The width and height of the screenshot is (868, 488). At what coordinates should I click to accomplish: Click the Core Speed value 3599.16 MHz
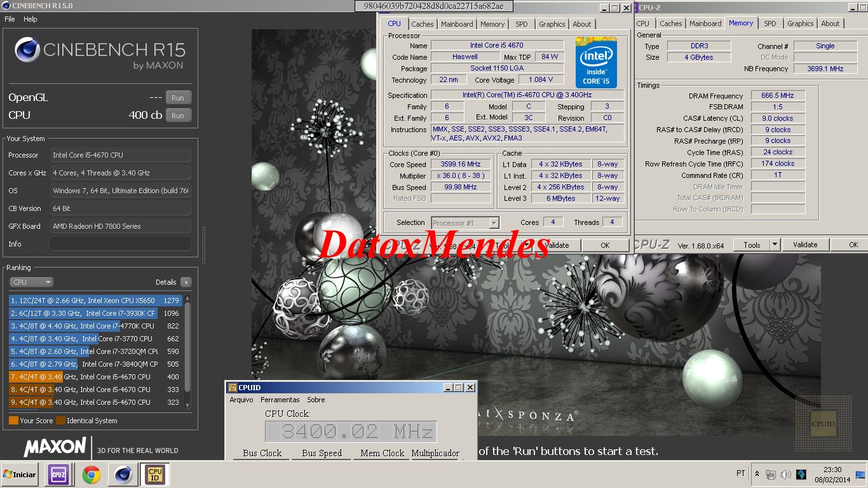tap(461, 164)
